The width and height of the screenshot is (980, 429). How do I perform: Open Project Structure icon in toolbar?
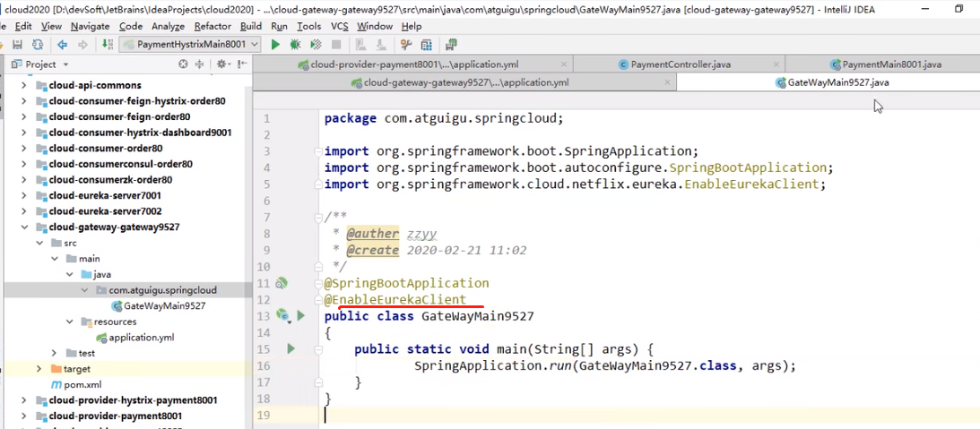[426, 45]
